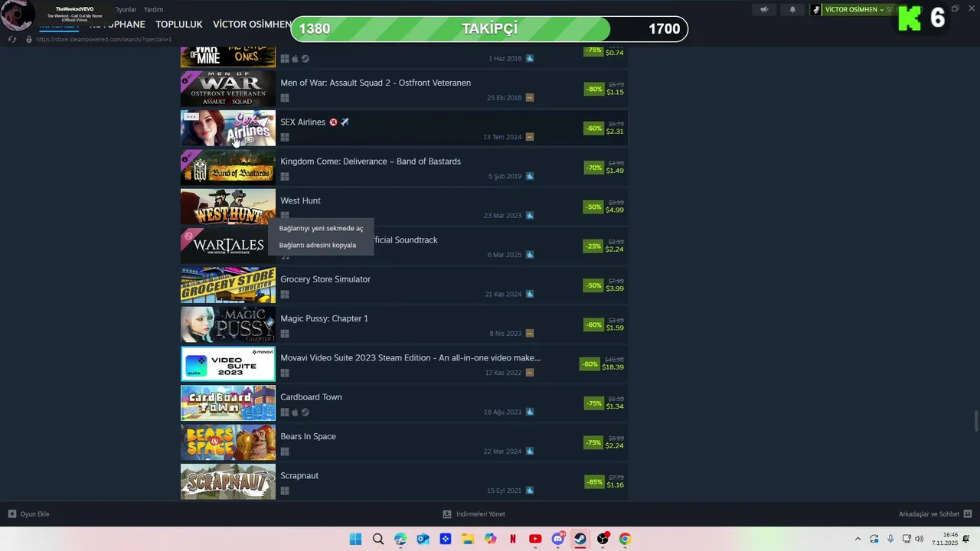Click mixed review icon on Men of War row
Screen dimensions: 980x551
click(x=530, y=98)
